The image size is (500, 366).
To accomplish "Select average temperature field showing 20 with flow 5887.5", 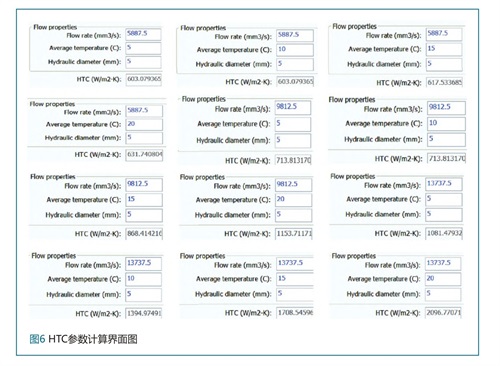I will coord(144,125).
